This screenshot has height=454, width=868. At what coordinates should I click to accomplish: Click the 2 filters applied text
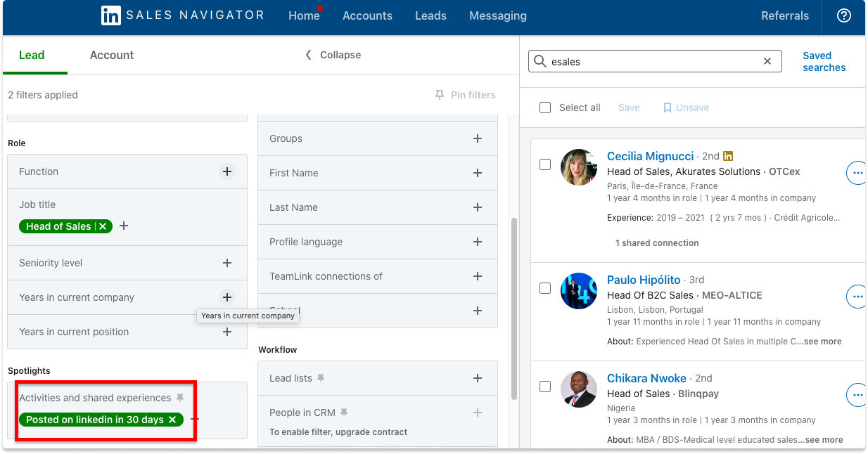click(43, 95)
